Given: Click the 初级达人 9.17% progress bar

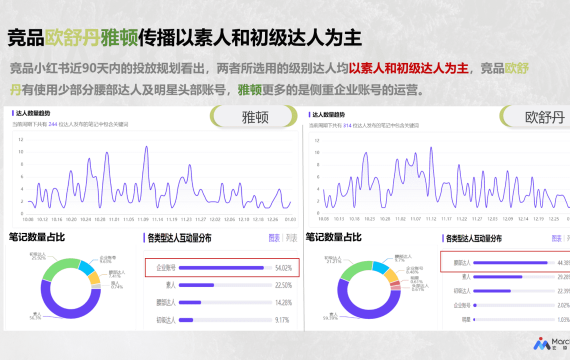Looking at the screenshot, I should click(225, 320).
